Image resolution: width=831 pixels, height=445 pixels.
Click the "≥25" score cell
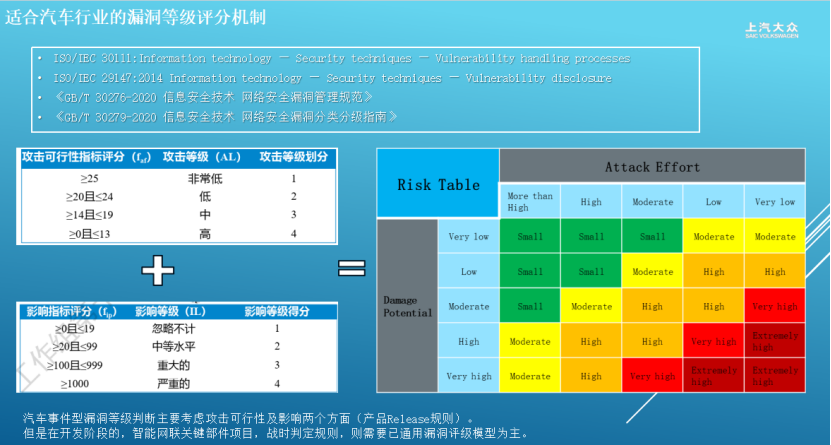point(90,179)
